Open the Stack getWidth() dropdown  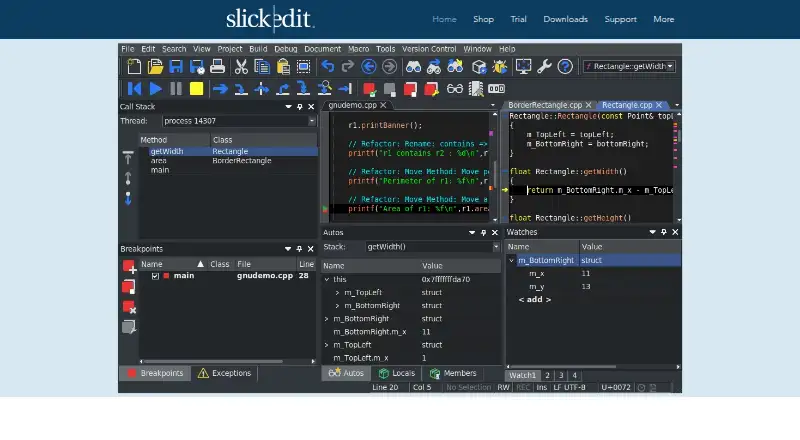coord(496,247)
